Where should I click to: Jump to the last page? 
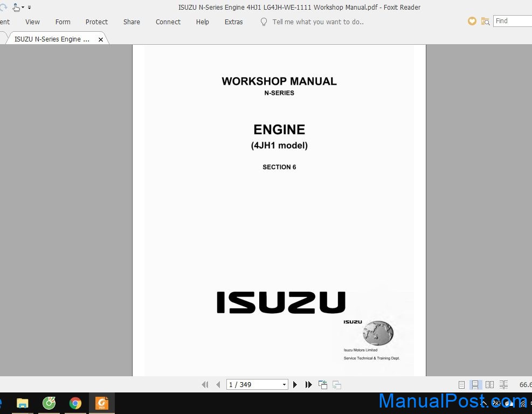(x=308, y=384)
